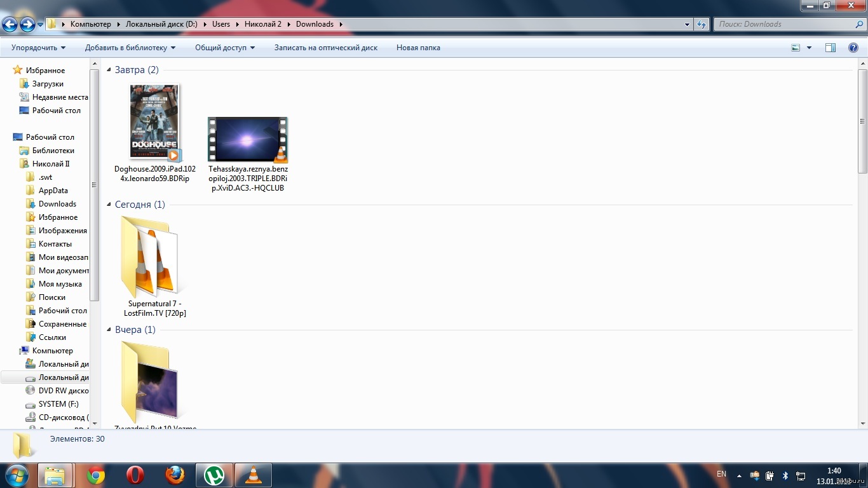Select 'Downloads' folder in navigation tree
The width and height of the screenshot is (868, 488).
point(57,204)
